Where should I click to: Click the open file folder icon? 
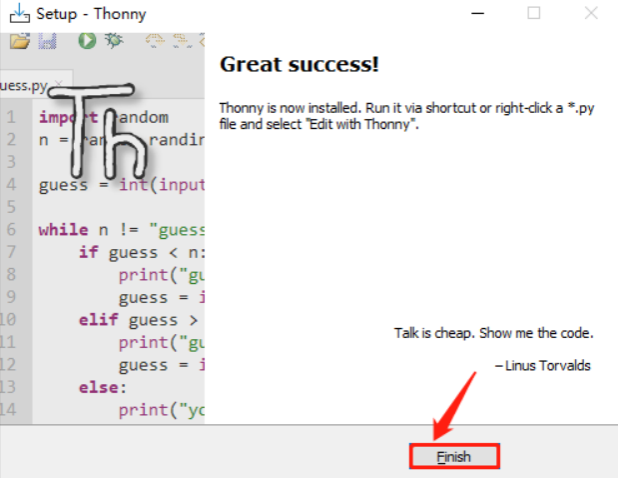[19, 41]
